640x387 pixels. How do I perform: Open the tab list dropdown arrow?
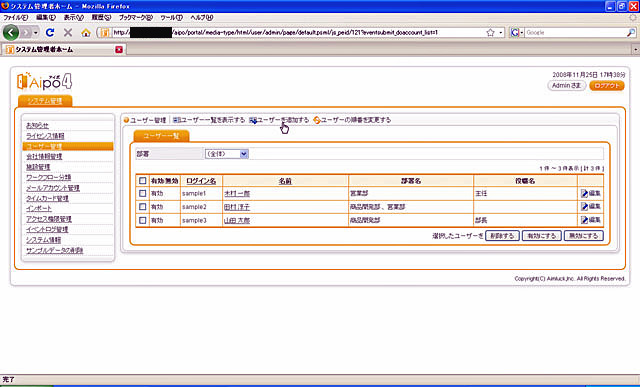tap(636, 50)
